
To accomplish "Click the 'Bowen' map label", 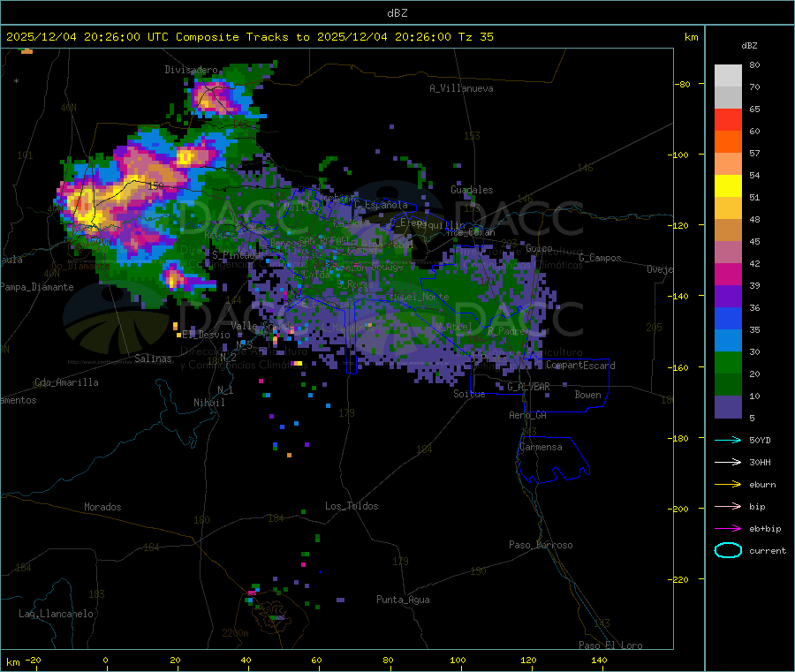I will (587, 395).
